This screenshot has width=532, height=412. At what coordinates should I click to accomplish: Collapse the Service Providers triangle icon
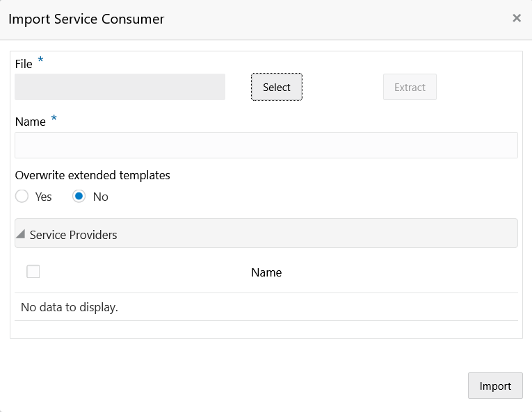pyautogui.click(x=21, y=234)
